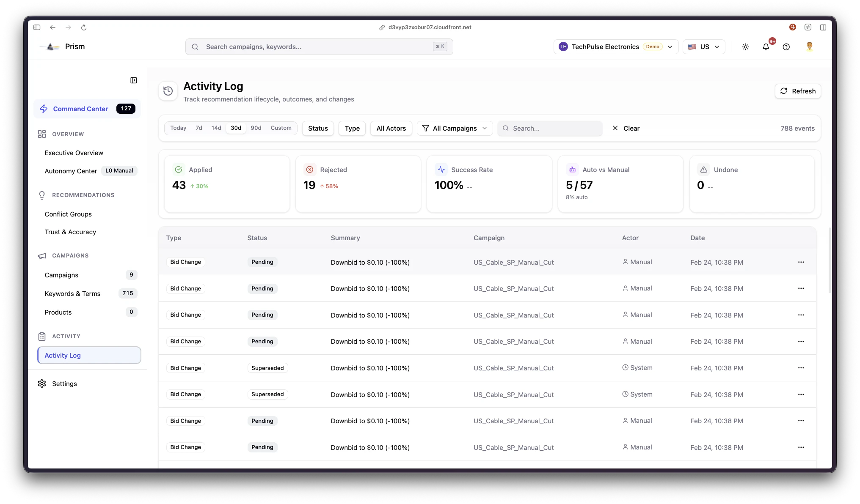Switch time range to 90d
Screen dimensions: 860x504
point(256,128)
